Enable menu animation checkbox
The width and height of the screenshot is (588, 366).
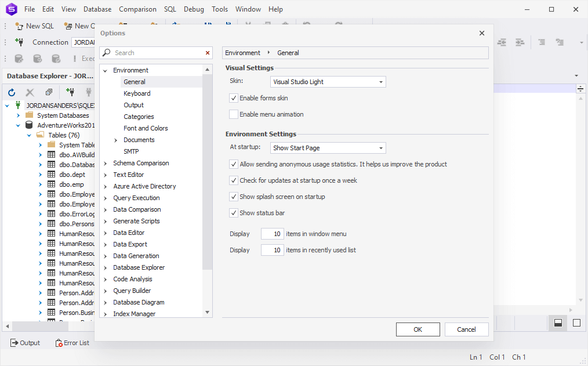coord(234,114)
